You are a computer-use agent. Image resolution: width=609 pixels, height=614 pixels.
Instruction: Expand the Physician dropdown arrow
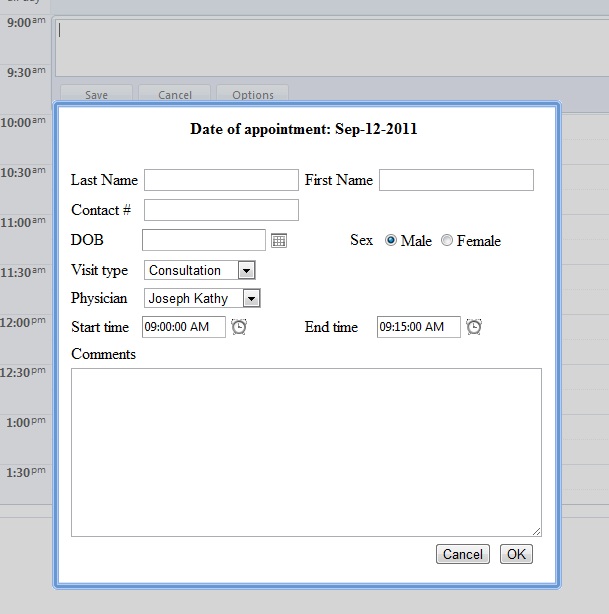click(251, 298)
